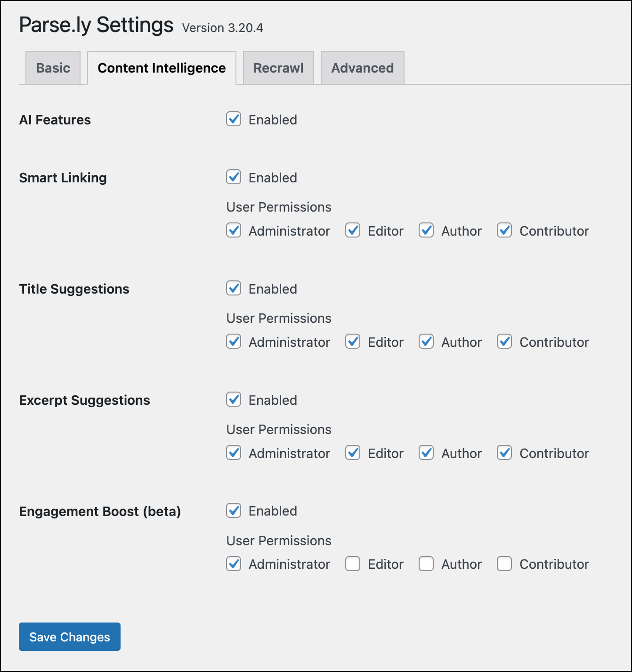Toggle Editor under Title Suggestions permissions
Viewport: 632px width, 672px height.
click(x=353, y=342)
